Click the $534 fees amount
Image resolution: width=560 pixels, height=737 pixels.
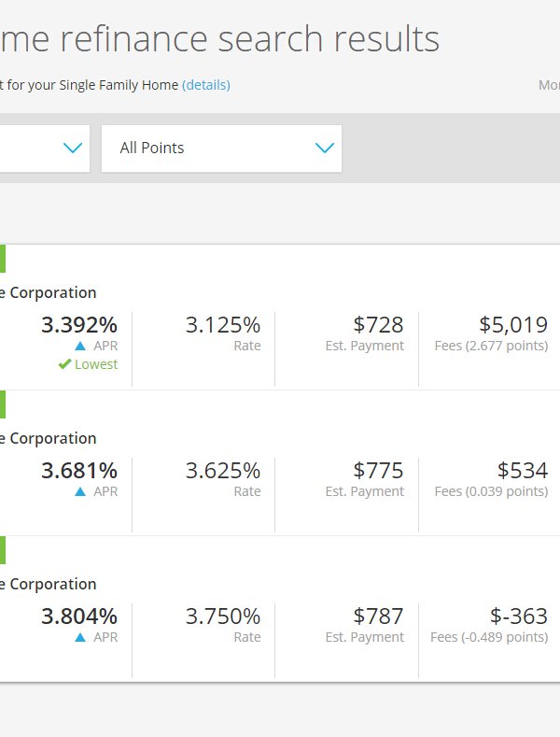[522, 471]
